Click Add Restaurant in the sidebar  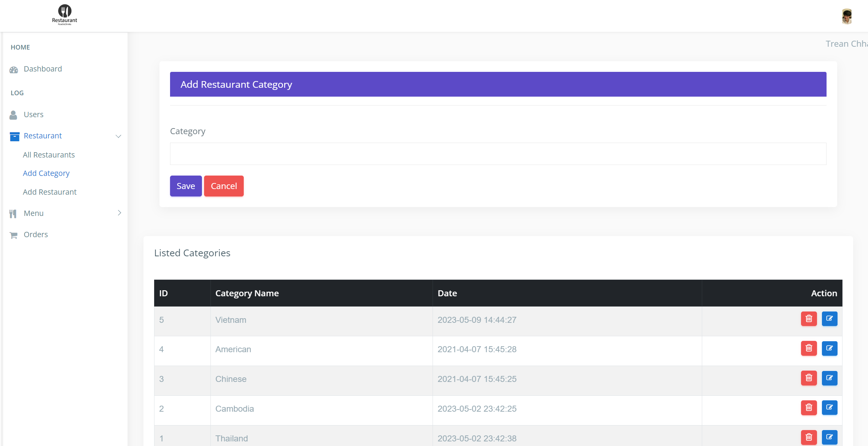point(50,192)
